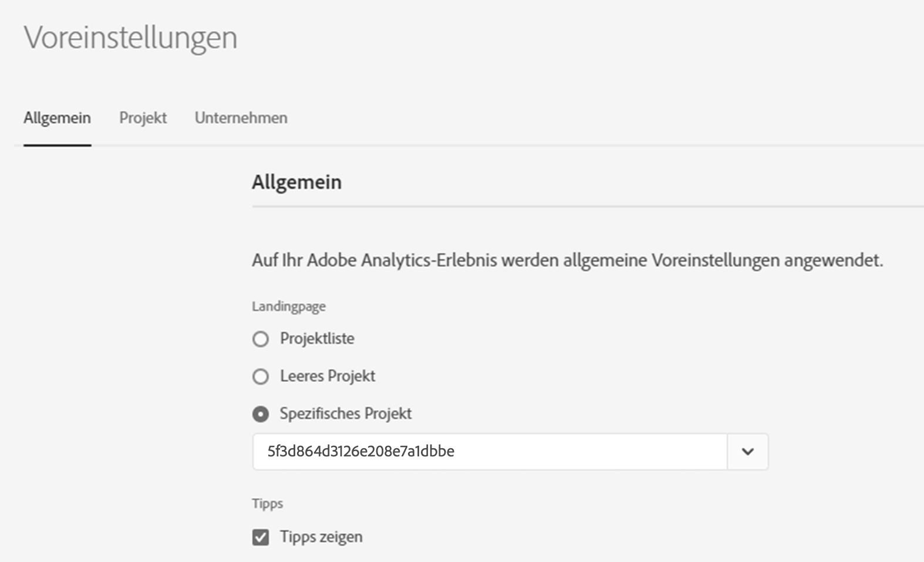Click the Landingpage field label
The height and width of the screenshot is (562, 924).
[289, 306]
